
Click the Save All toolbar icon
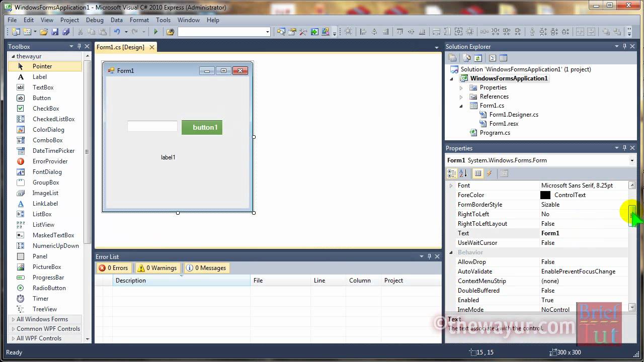click(x=66, y=32)
